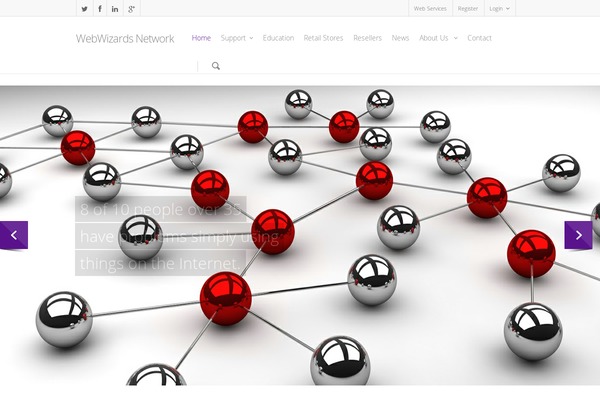Open the Education menu item
Screen dimensions: 600x400
pos(278,38)
